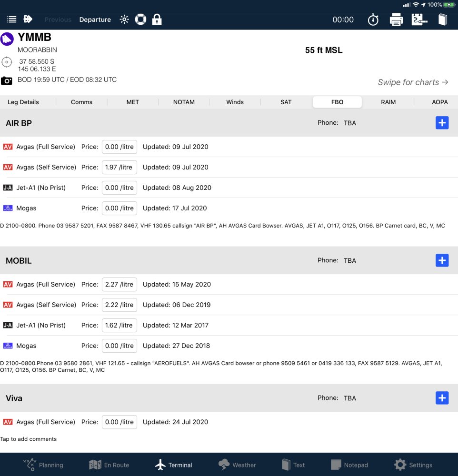The width and height of the screenshot is (458, 476).
Task: Tap AIR BP phone TBA value
Action: [349, 123]
